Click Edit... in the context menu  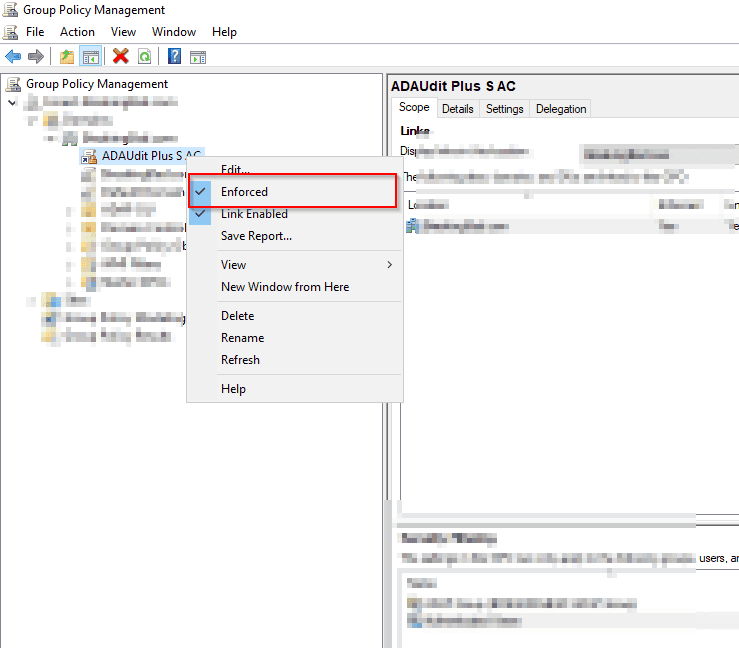[x=235, y=170]
